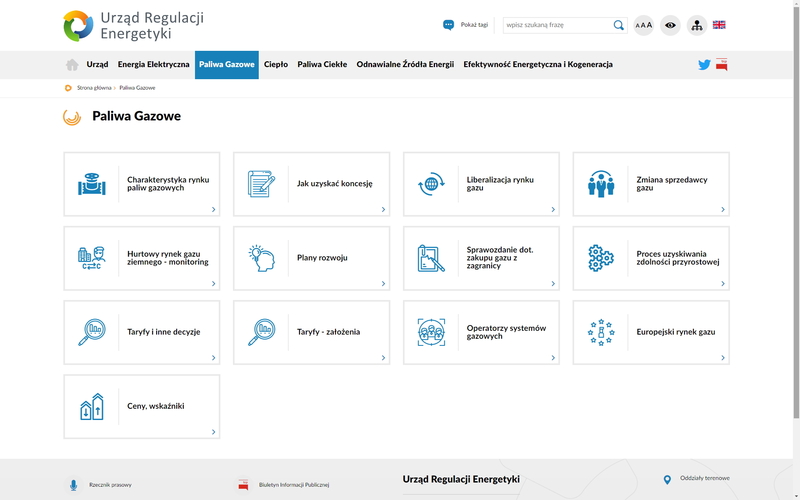Expand arrow on Zmiana sprzedawcy gazu tile

coord(723,210)
